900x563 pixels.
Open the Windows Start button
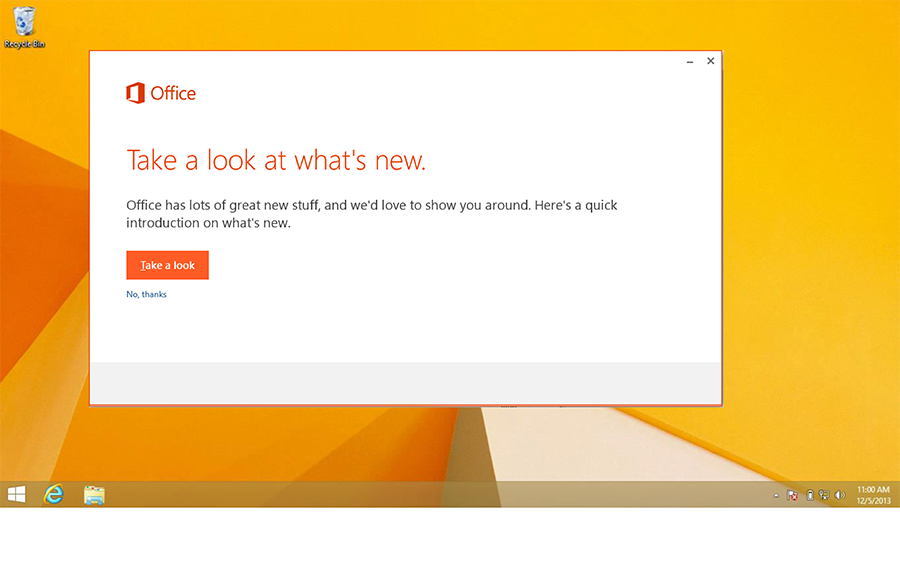[x=17, y=494]
